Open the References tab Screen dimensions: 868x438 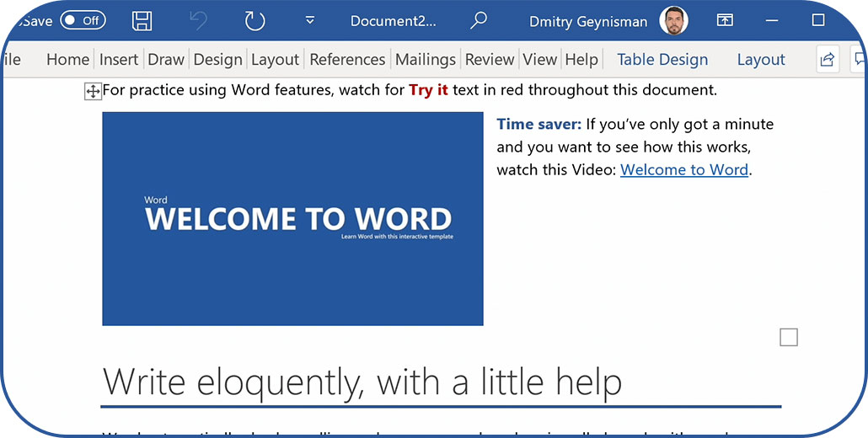point(347,60)
